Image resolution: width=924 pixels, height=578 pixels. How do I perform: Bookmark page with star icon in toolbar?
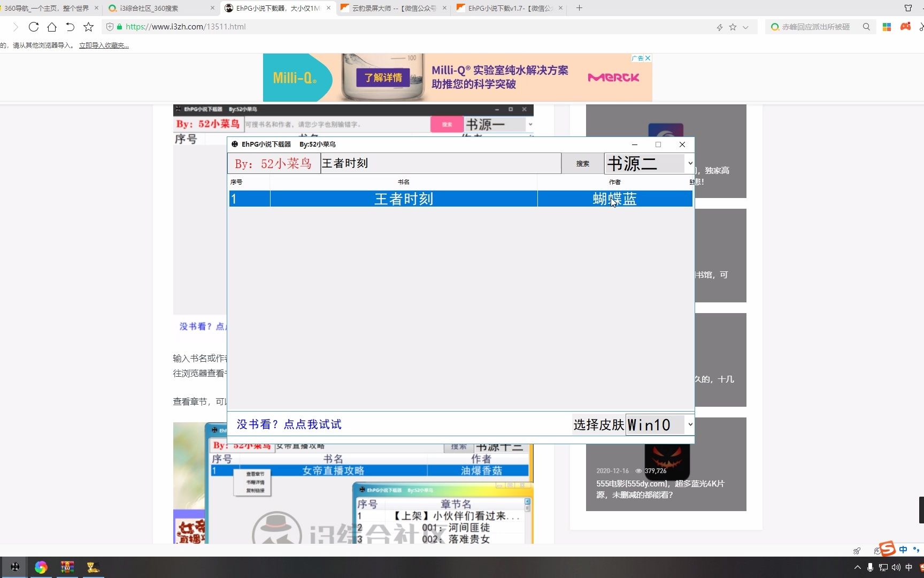coord(89,27)
